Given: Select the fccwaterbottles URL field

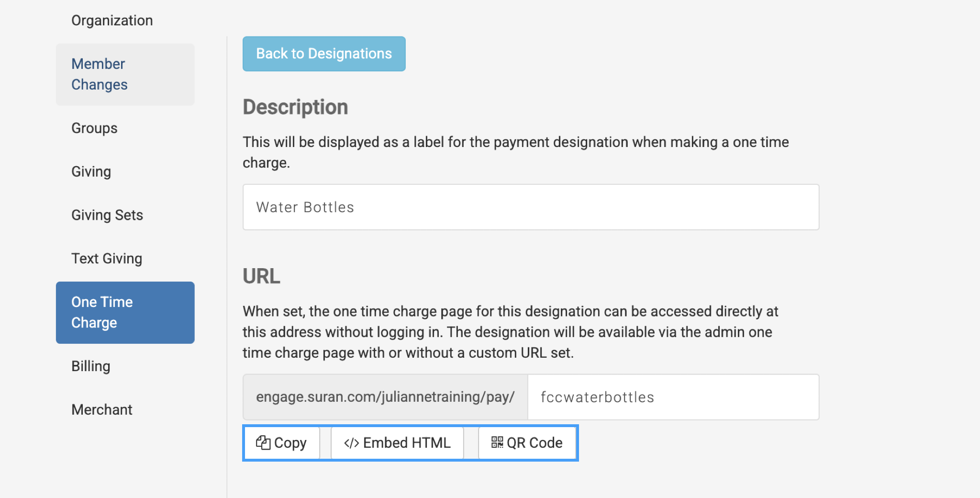Looking at the screenshot, I should point(673,397).
